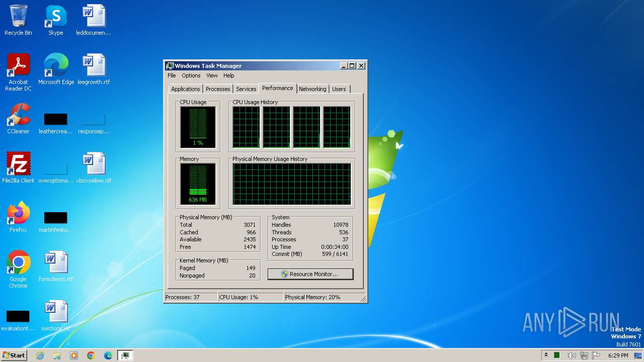Open the Recycle Bin desktop icon
The width and height of the screenshot is (644, 362).
coord(18,20)
